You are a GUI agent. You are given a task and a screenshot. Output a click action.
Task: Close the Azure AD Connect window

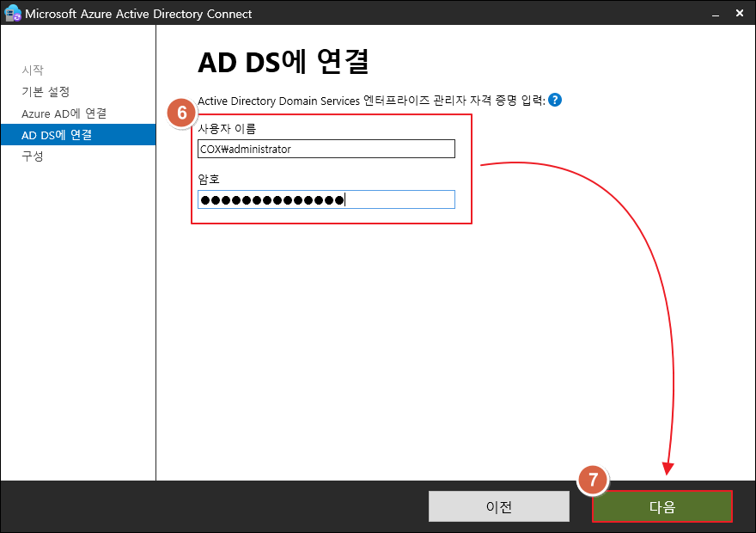click(x=740, y=13)
